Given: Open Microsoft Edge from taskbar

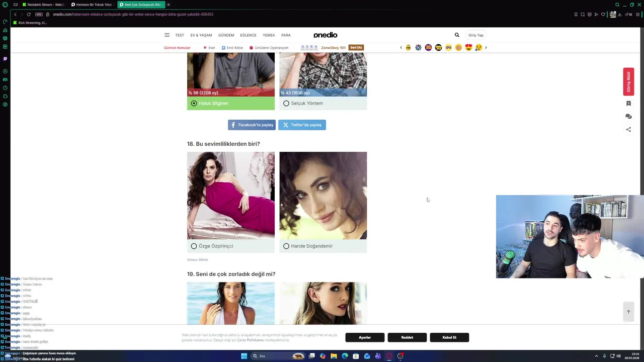Looking at the screenshot, I should point(345,356).
